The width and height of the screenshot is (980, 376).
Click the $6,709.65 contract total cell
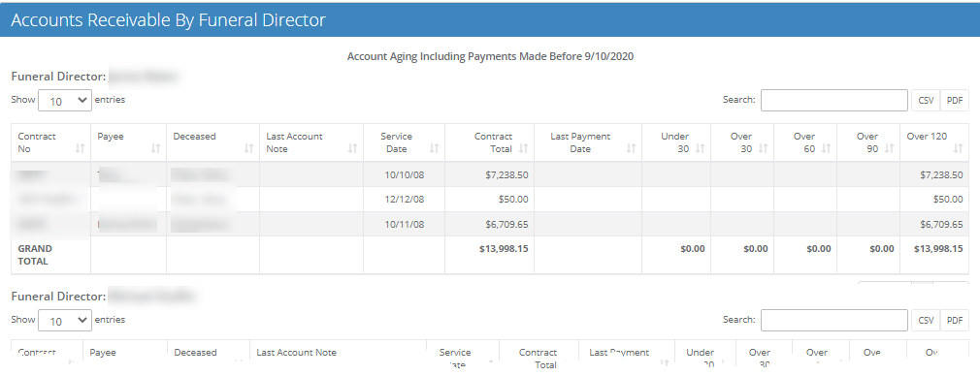(489, 224)
